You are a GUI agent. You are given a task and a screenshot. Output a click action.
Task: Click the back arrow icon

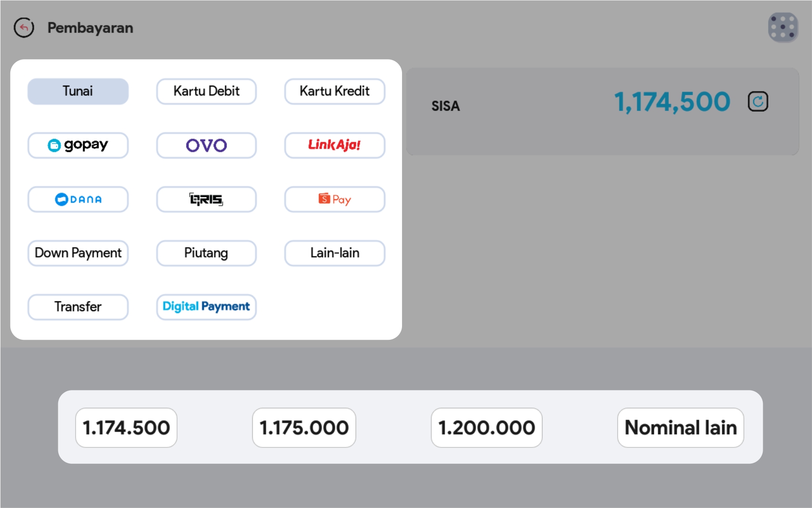click(24, 28)
